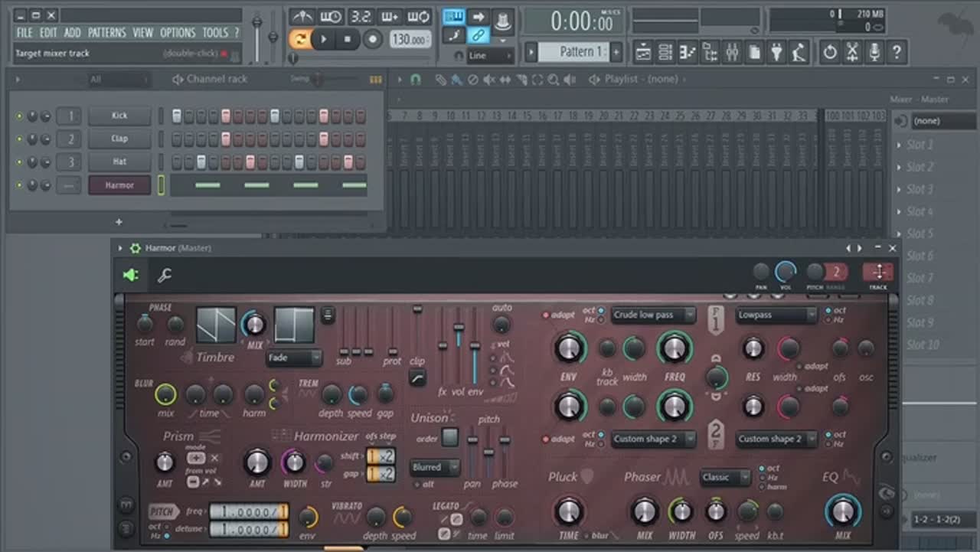Click the help question mark icon
This screenshot has height=552, width=980.
(x=896, y=52)
